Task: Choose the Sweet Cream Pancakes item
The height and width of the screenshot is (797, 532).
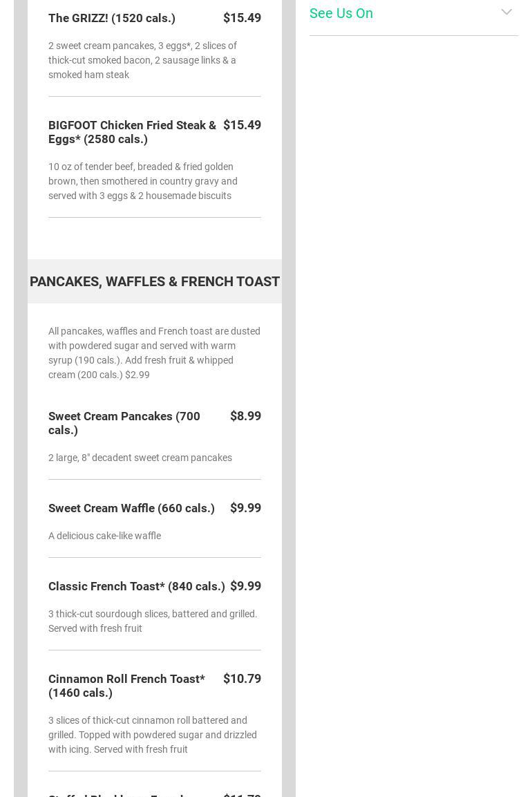Action: coord(124,423)
